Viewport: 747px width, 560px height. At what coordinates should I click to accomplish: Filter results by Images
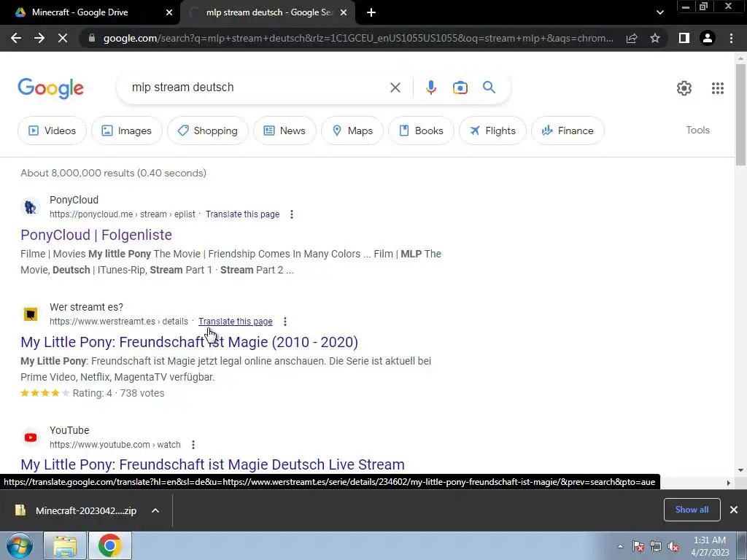coord(127,131)
